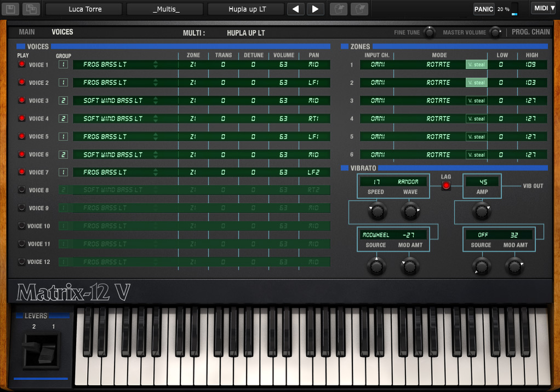
Task: Open the Luca Torre bank selector
Action: click(x=85, y=9)
